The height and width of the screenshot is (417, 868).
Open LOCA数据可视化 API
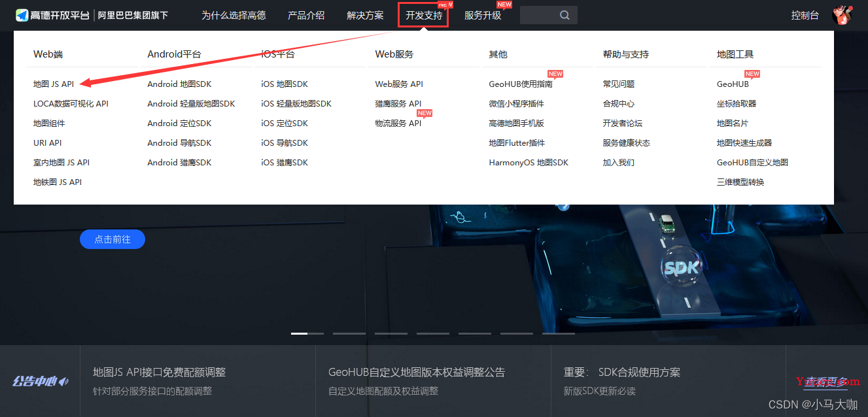click(71, 103)
